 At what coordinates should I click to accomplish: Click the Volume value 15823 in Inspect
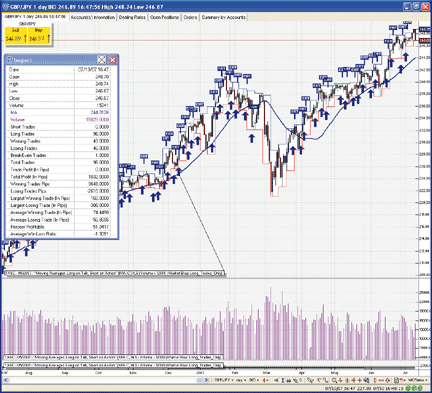pos(97,119)
